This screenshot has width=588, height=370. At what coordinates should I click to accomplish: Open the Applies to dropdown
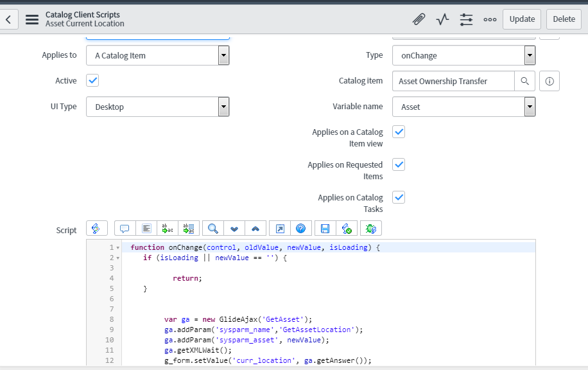point(157,55)
